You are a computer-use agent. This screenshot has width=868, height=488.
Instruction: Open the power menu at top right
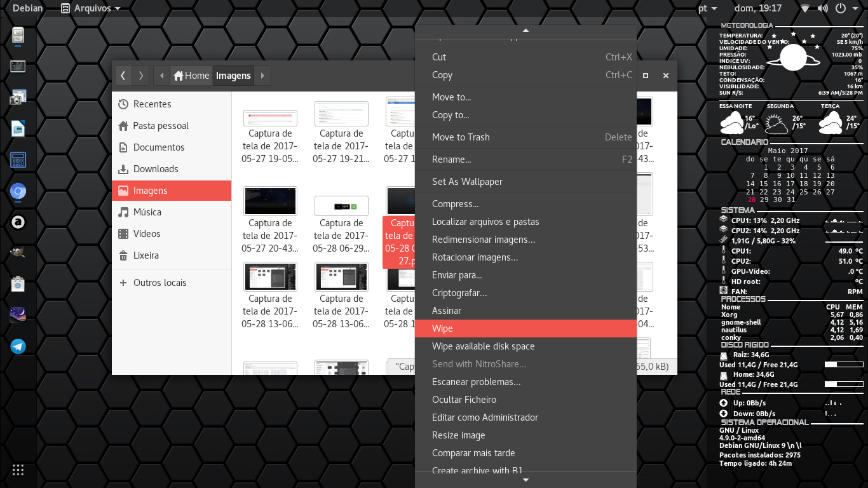tap(839, 8)
